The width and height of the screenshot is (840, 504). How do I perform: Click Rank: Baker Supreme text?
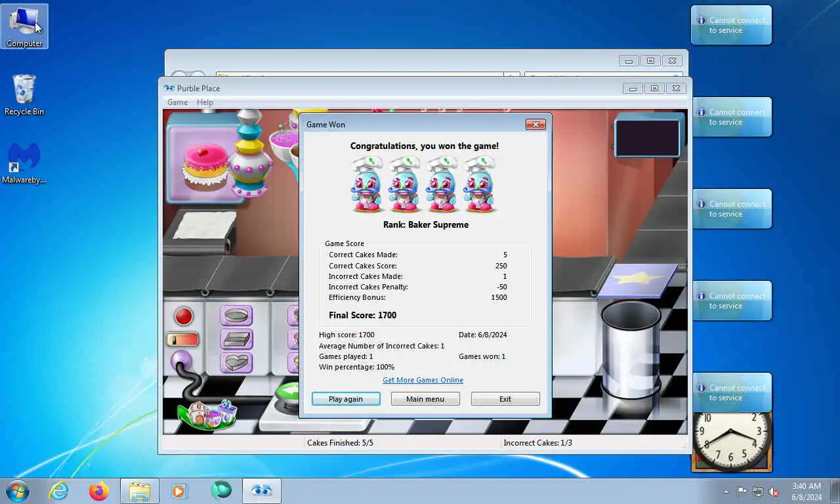click(x=426, y=224)
